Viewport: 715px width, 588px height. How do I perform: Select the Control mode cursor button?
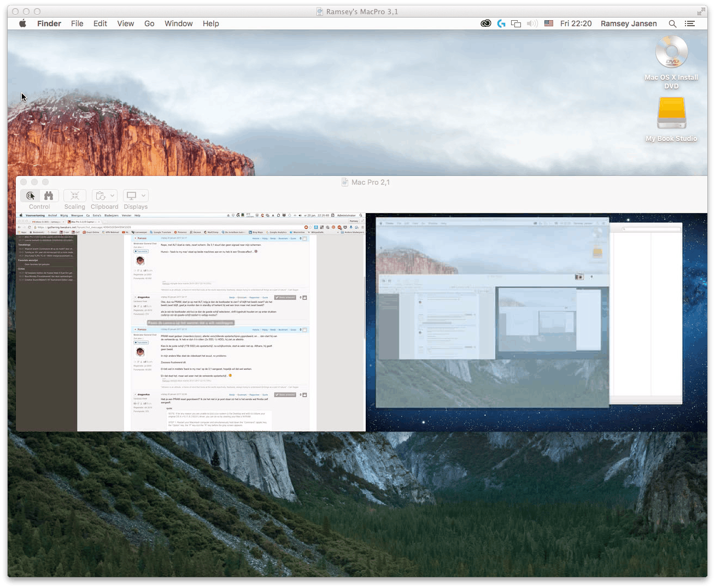tap(31, 196)
